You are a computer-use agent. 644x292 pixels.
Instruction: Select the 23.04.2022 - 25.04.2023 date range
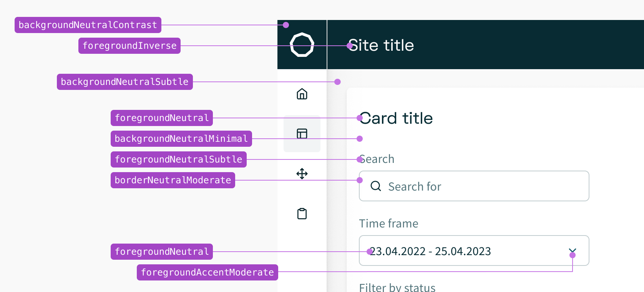click(430, 251)
